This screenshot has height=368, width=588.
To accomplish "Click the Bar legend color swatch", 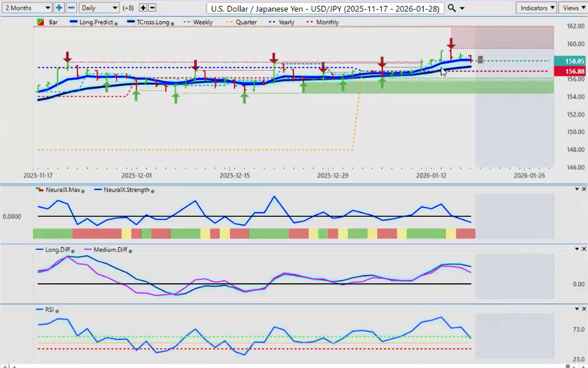I will tap(41, 22).
